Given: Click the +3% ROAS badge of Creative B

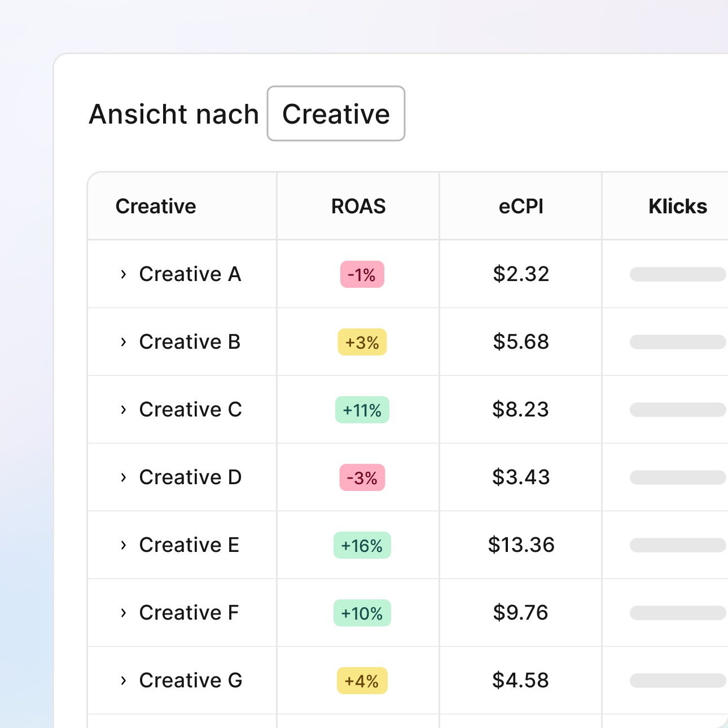Looking at the screenshot, I should [362, 342].
